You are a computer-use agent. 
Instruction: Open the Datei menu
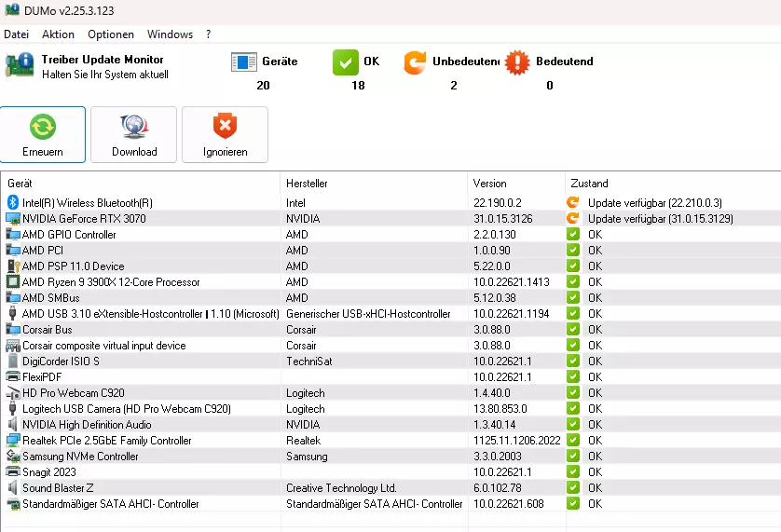pos(16,34)
